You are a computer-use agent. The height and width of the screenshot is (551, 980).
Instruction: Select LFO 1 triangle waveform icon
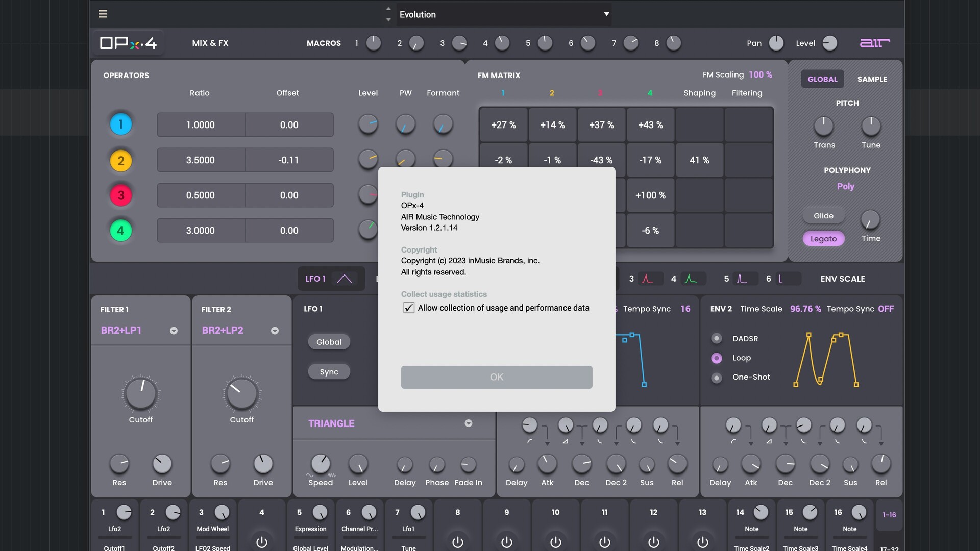(345, 279)
